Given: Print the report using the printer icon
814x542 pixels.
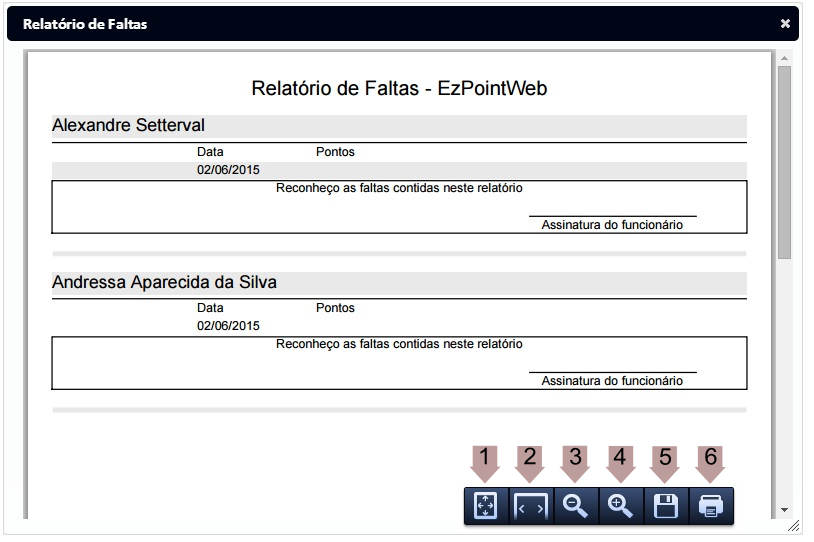Looking at the screenshot, I should click(710, 507).
